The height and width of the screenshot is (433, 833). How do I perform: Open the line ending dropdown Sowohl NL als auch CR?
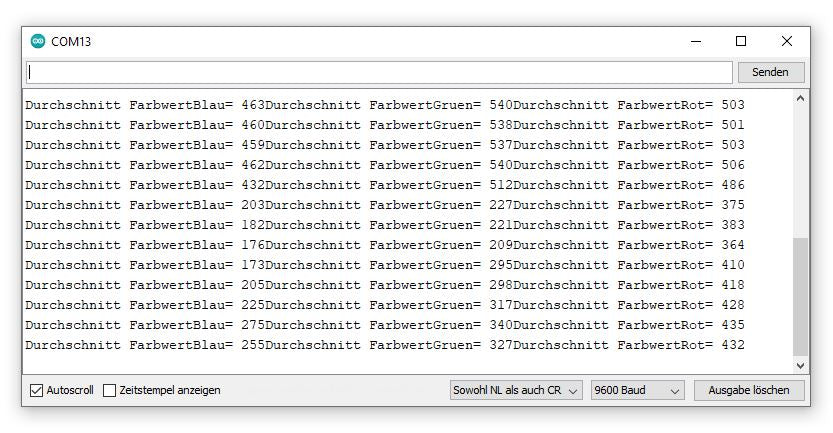click(x=516, y=390)
